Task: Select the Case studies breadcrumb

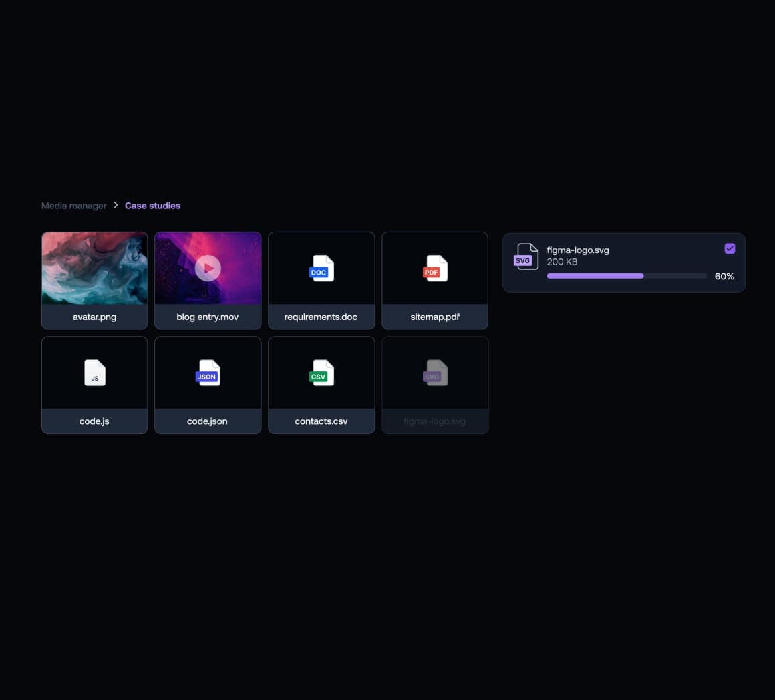Action: click(x=152, y=206)
